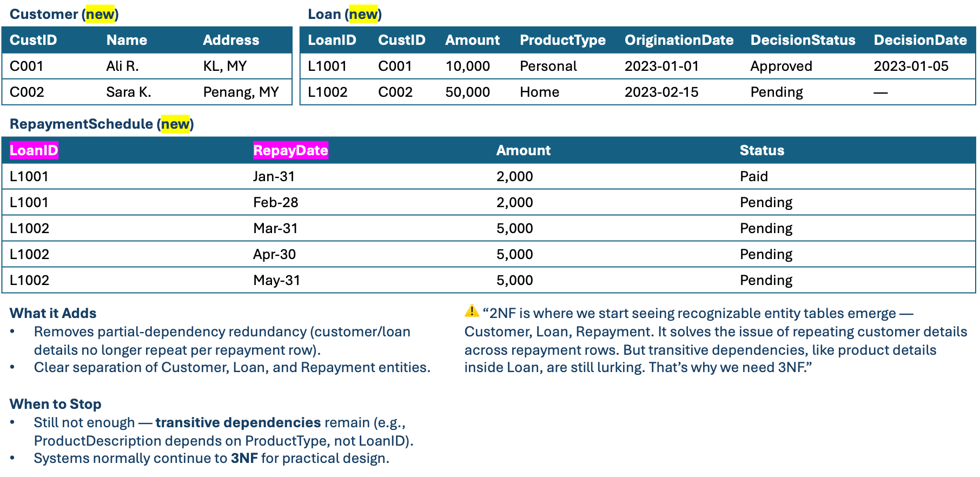Select the 50,000 loan amount cell

coord(467,92)
